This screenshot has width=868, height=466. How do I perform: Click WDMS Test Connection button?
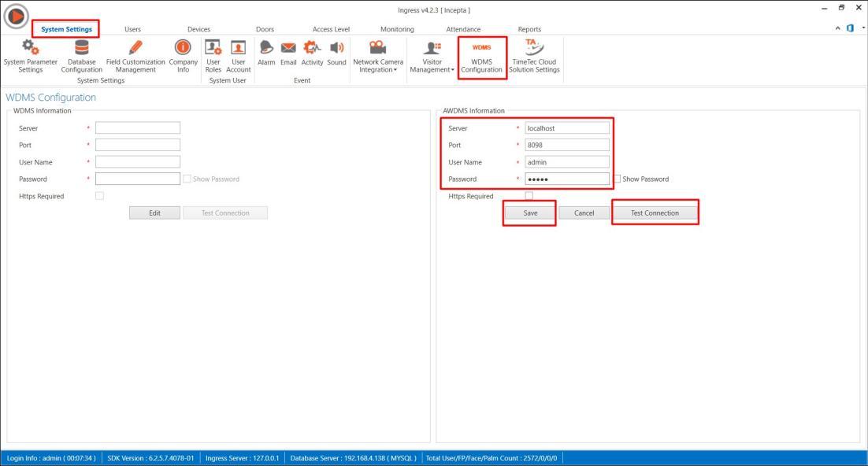(225, 213)
